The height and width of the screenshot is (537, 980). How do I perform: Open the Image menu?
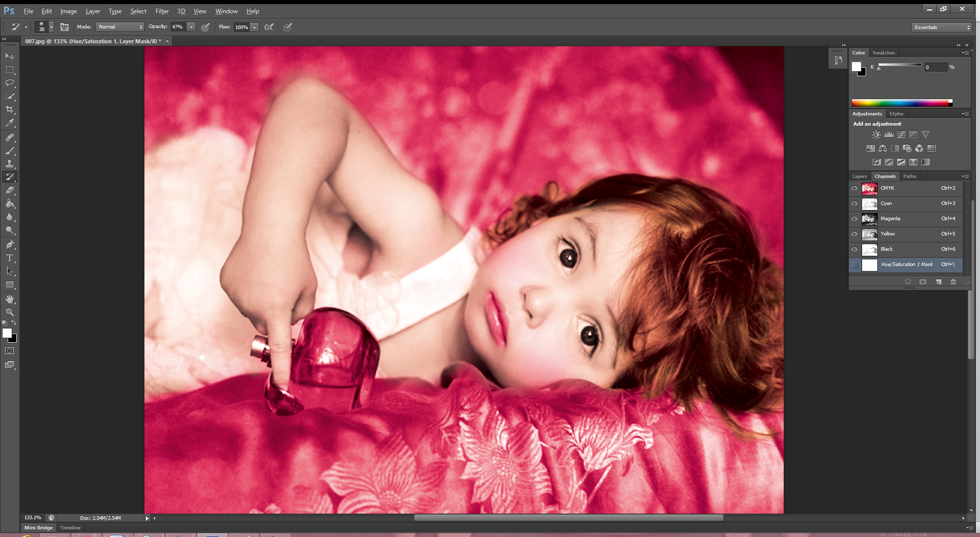[69, 11]
